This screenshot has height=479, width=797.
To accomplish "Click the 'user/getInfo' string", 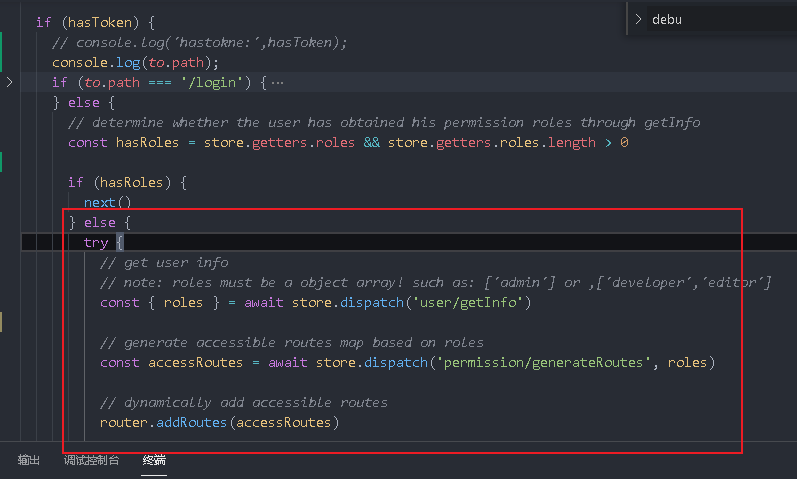I will (468, 303).
